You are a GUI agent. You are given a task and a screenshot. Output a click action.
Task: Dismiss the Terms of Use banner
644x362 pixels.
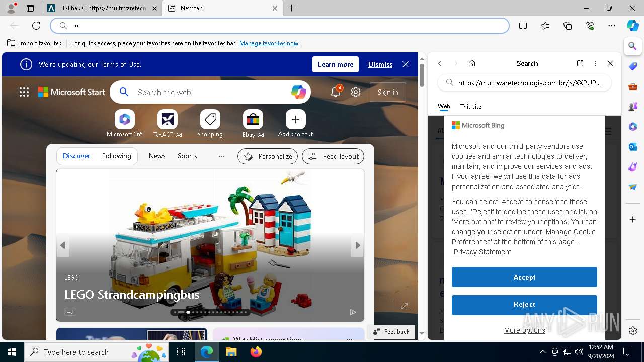380,64
